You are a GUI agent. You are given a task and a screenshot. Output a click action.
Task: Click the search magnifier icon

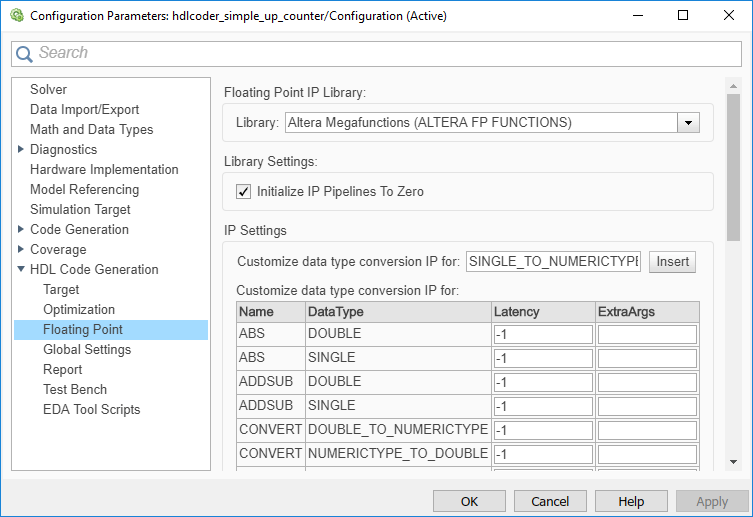coord(24,53)
